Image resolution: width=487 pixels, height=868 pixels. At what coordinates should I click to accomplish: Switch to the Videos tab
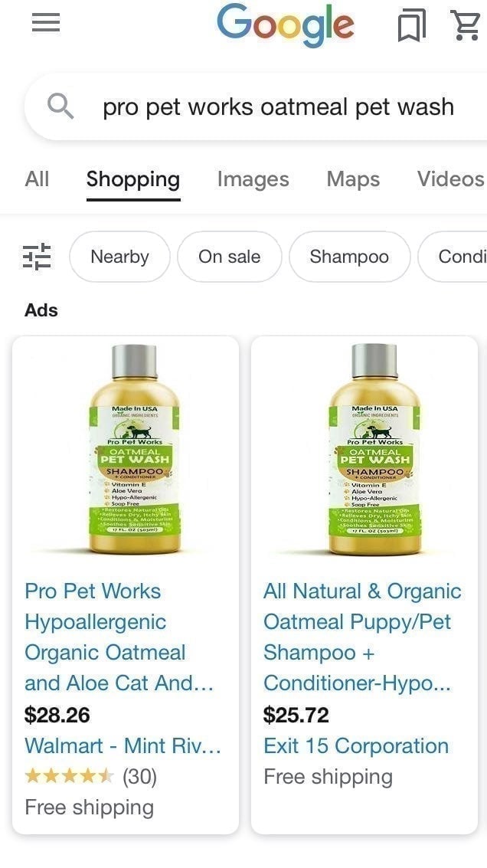tap(451, 179)
